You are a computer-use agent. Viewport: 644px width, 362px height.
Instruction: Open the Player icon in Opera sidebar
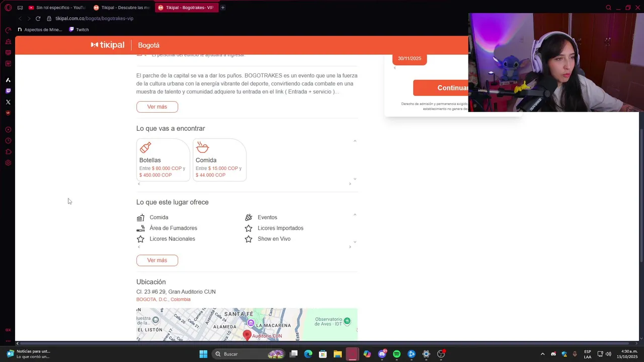click(x=8, y=130)
